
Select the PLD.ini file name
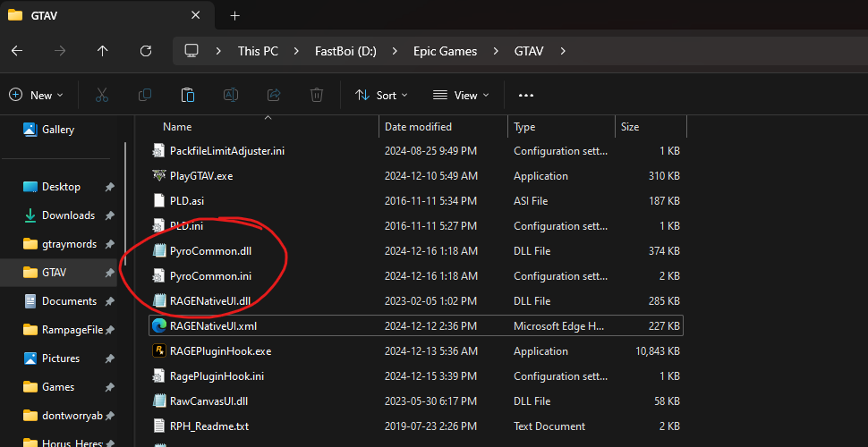187,225
